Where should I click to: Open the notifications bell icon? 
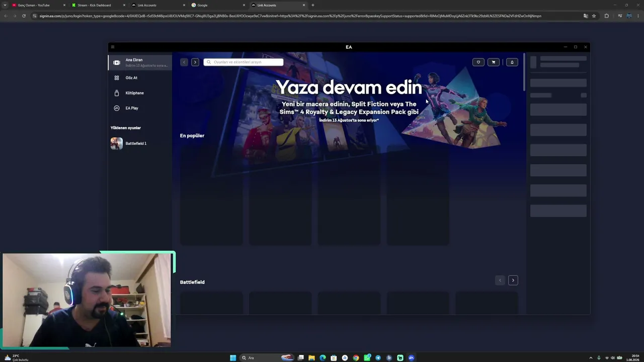pyautogui.click(x=512, y=62)
